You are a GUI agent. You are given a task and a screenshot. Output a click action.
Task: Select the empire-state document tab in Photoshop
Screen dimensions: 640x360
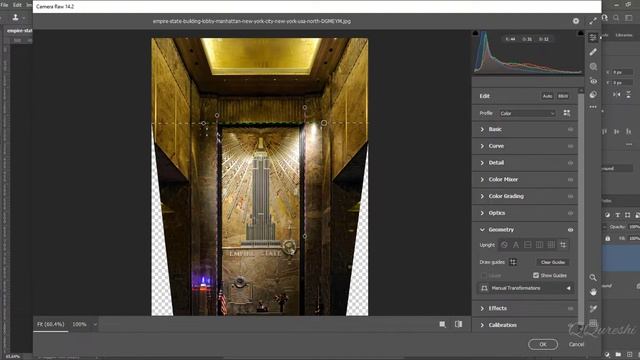point(19,31)
